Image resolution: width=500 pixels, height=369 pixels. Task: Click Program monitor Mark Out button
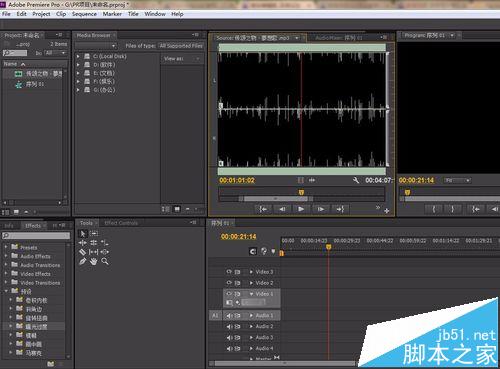click(x=452, y=209)
